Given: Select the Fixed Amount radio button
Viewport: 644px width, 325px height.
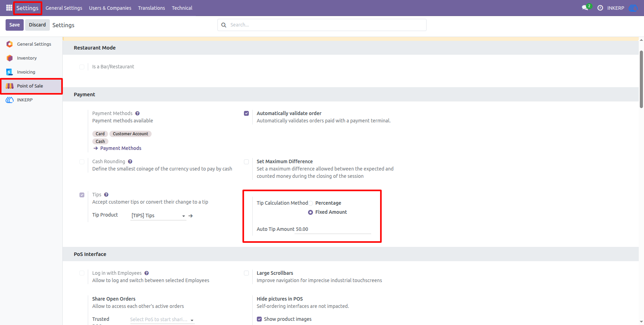Looking at the screenshot, I should point(310,212).
